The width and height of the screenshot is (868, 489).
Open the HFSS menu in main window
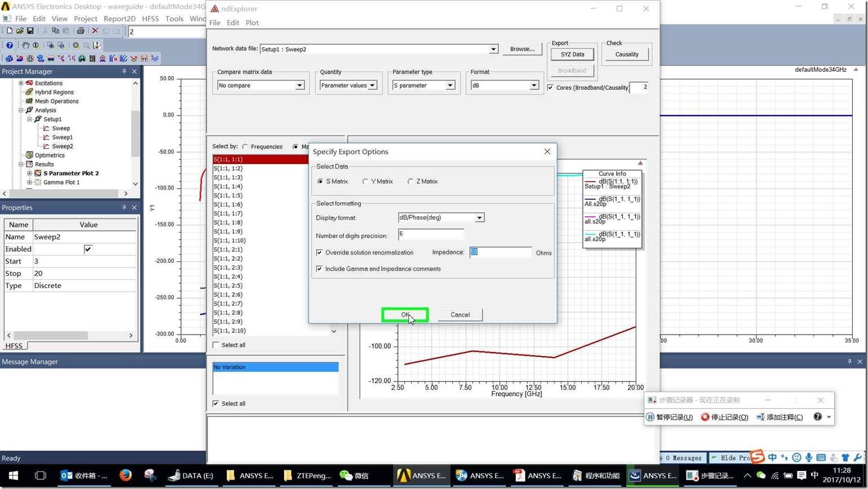point(150,18)
